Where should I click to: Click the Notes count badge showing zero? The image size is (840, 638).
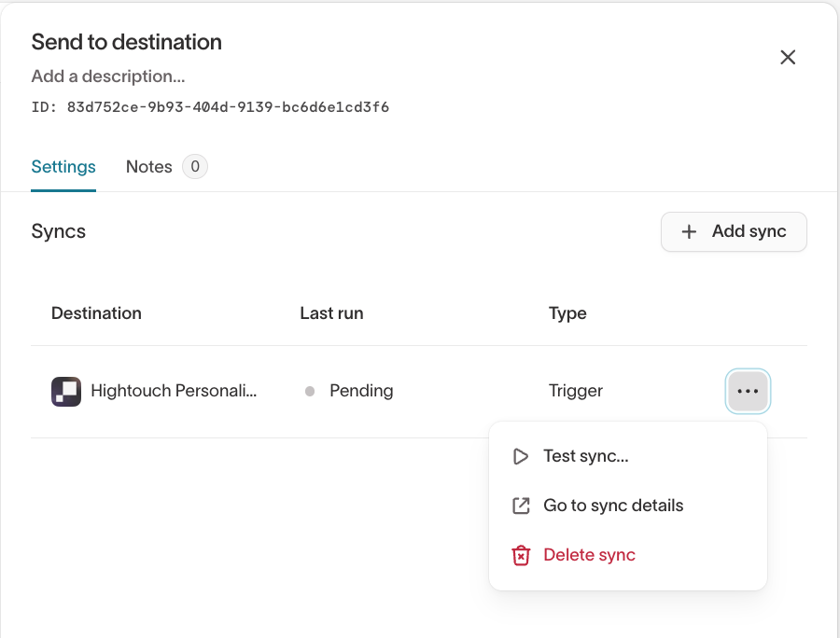coord(196,166)
